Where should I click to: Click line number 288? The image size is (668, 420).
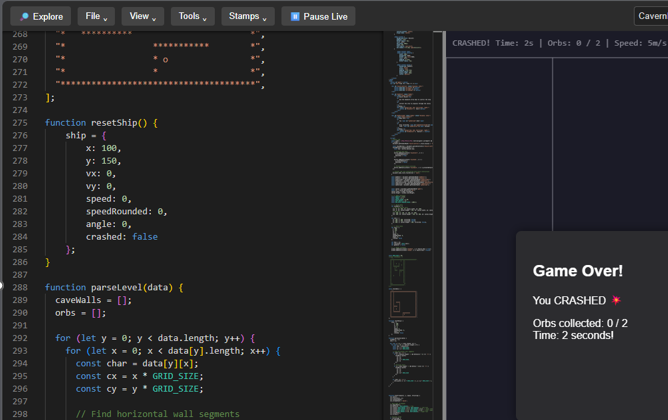[20, 288]
